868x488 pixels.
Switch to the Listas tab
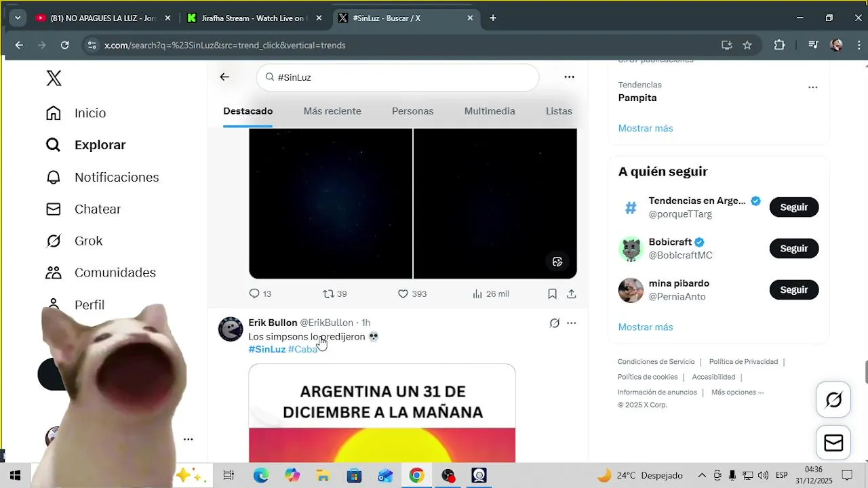[x=559, y=111]
